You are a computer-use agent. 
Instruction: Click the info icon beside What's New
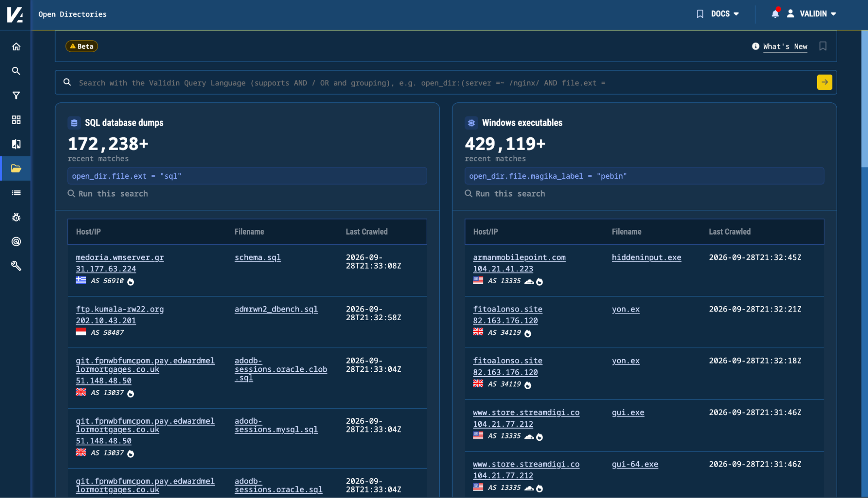tap(756, 46)
